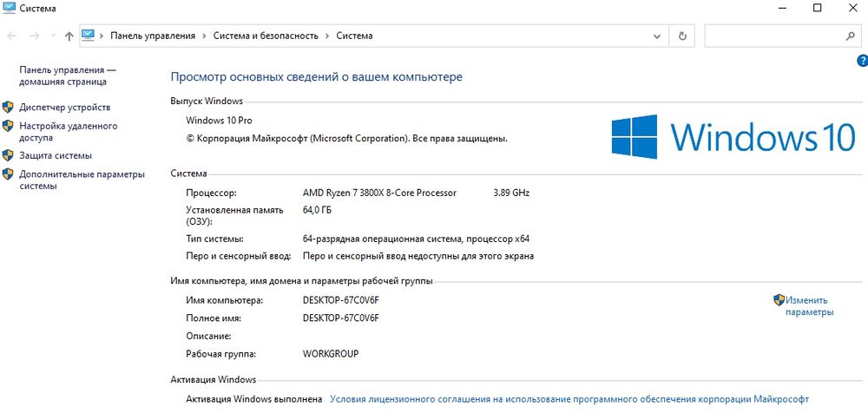Expand chevron after Панель управления breadcrumb
868x413 pixels.
(x=204, y=36)
